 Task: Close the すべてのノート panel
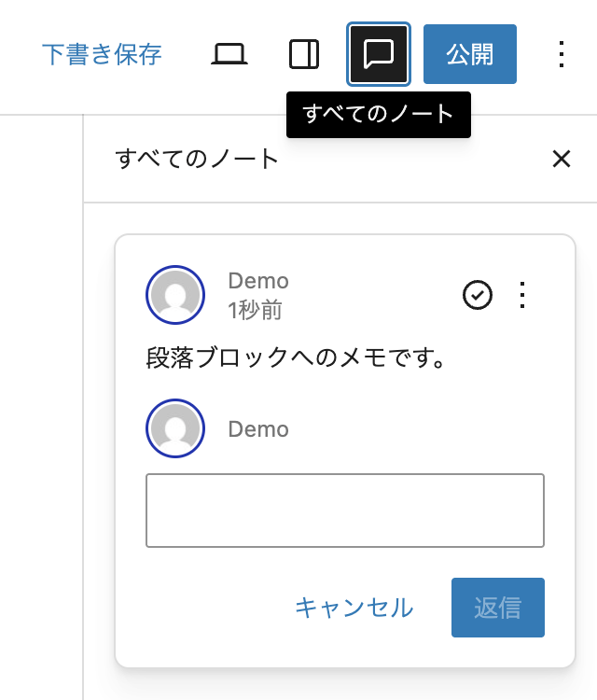click(561, 159)
